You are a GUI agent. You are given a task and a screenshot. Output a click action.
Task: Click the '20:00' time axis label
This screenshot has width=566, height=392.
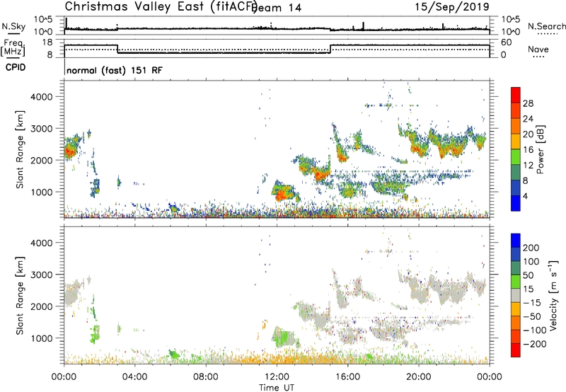pos(418,377)
